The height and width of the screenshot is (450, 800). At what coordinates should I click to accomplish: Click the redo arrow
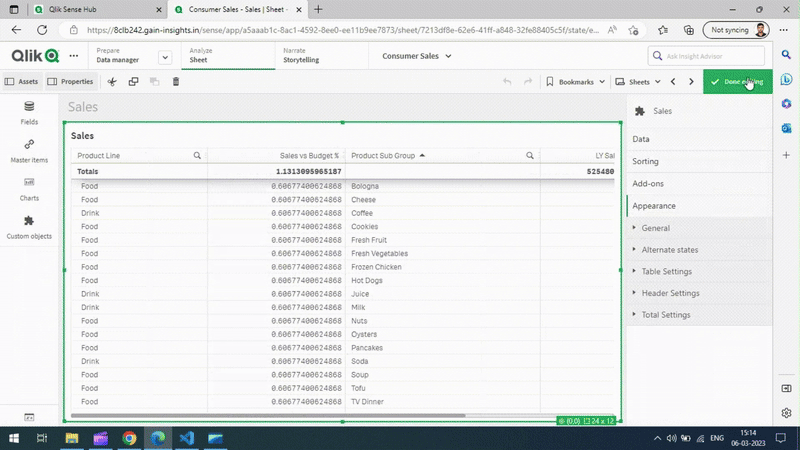coord(528,82)
